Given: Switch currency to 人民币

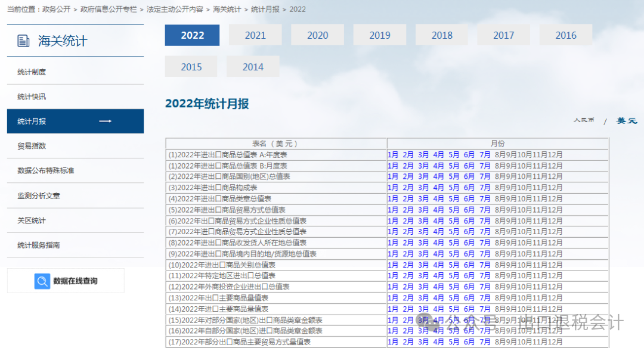Looking at the screenshot, I should 584,120.
